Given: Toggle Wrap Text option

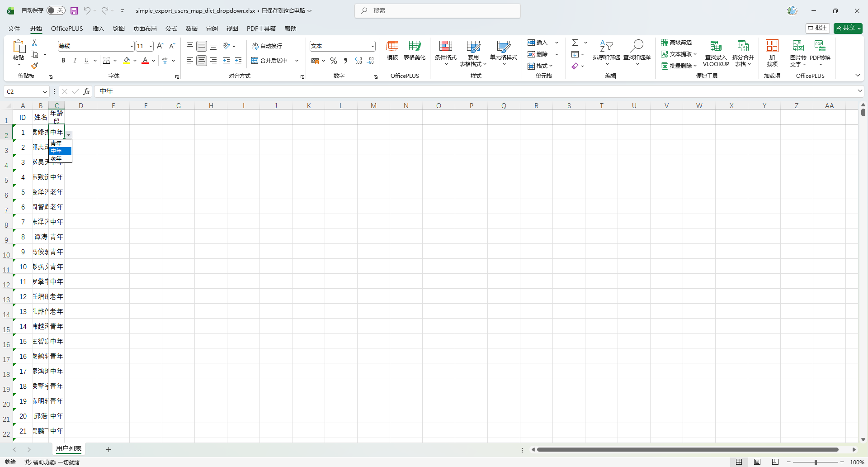Looking at the screenshot, I should pyautogui.click(x=267, y=46).
